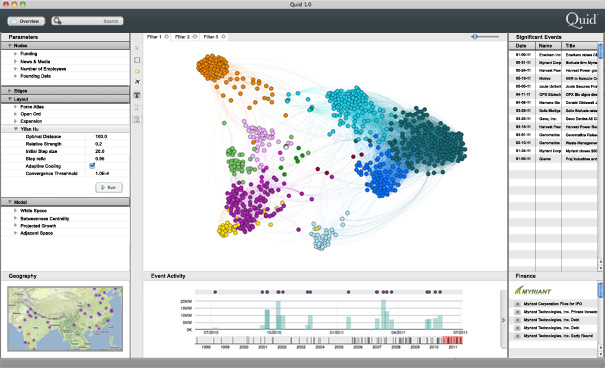605x368 pixels.
Task: Adjust the zoom slider above the graph
Action: coord(475,37)
